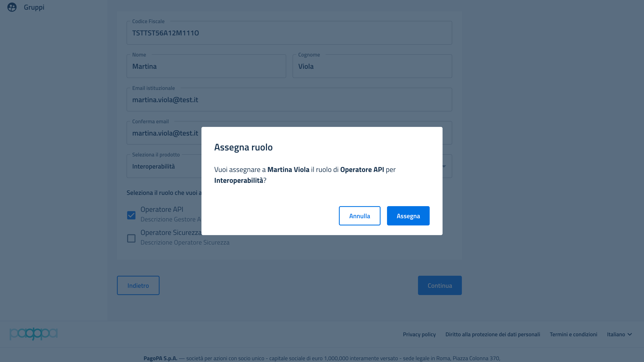Open the Gruppi menu item
Image resolution: width=644 pixels, height=362 pixels.
pyautogui.click(x=34, y=7)
